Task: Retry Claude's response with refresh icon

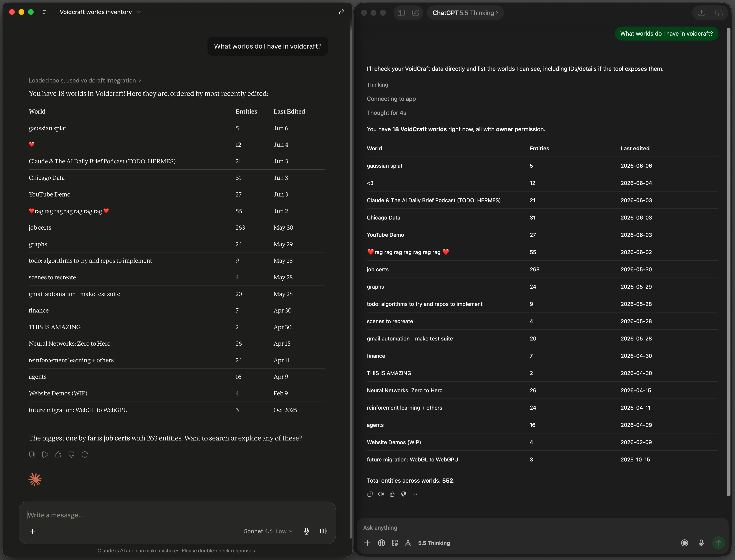Action: 85,454
